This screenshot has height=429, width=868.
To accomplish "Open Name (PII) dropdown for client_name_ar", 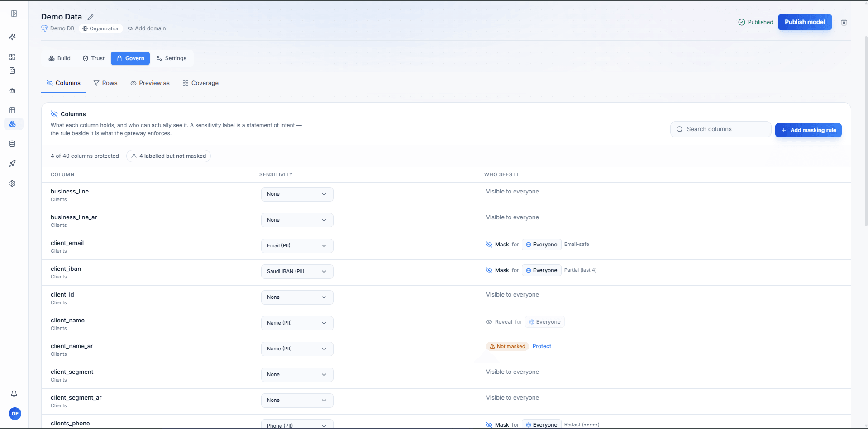I will click(x=297, y=349).
